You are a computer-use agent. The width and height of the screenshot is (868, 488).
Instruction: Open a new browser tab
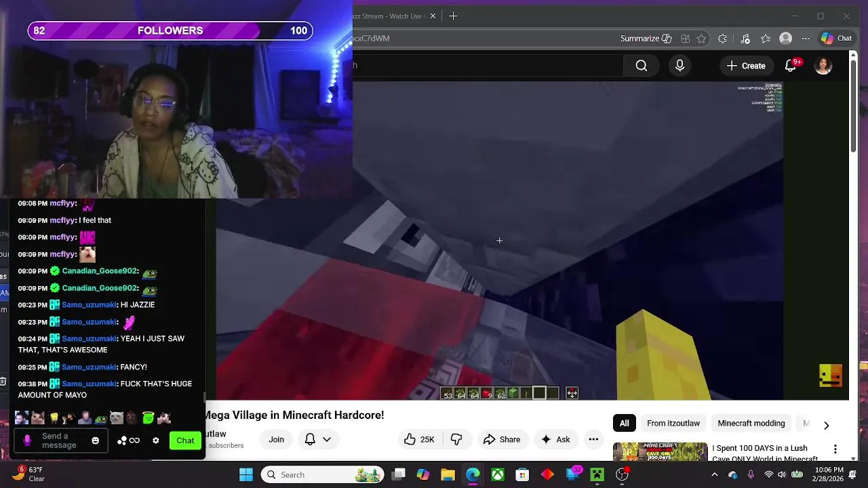pyautogui.click(x=453, y=16)
